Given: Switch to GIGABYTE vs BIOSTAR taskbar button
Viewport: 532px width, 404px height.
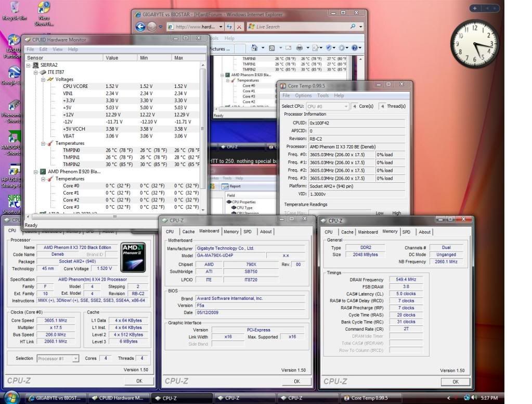Looking at the screenshot, I should point(56,398).
